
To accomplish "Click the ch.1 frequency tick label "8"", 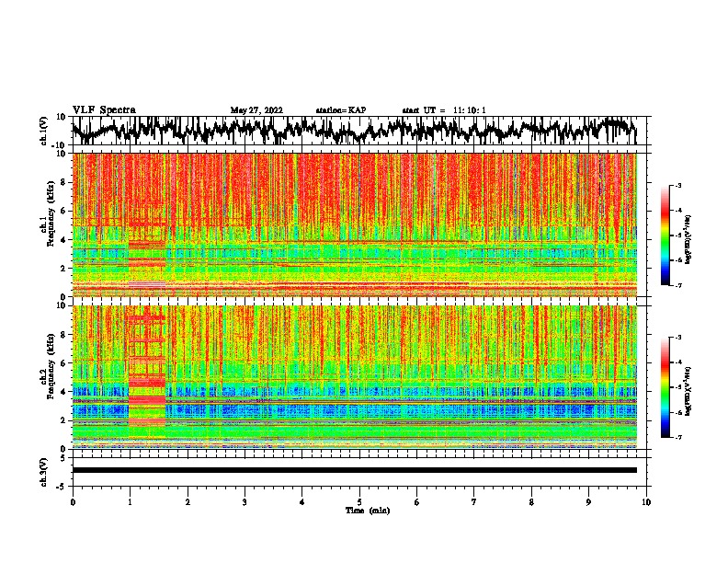I will pos(63,182).
